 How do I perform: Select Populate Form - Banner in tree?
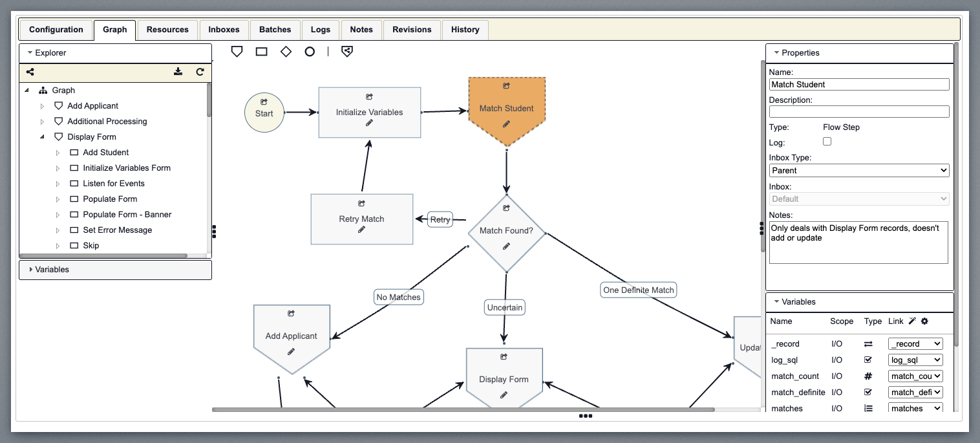pyautogui.click(x=127, y=215)
